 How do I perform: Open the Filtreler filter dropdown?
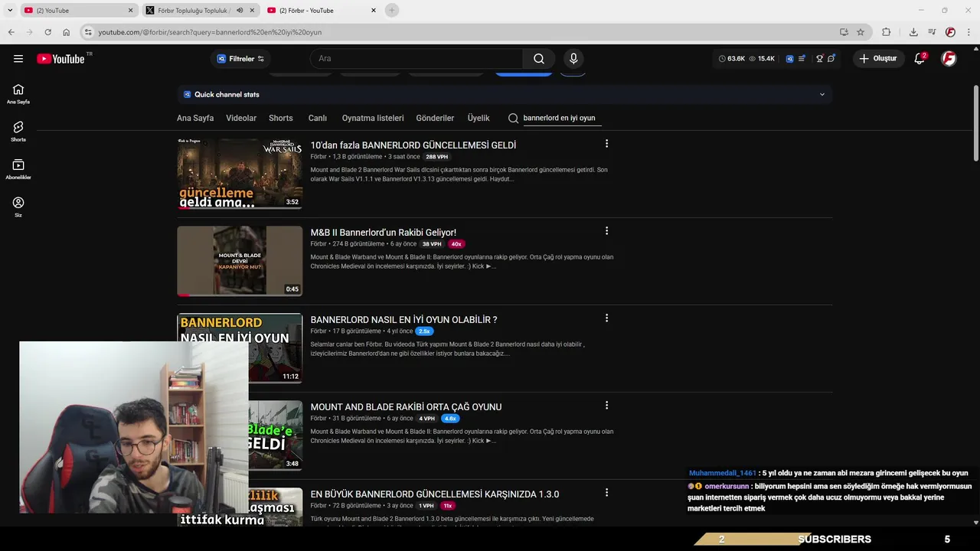point(240,59)
